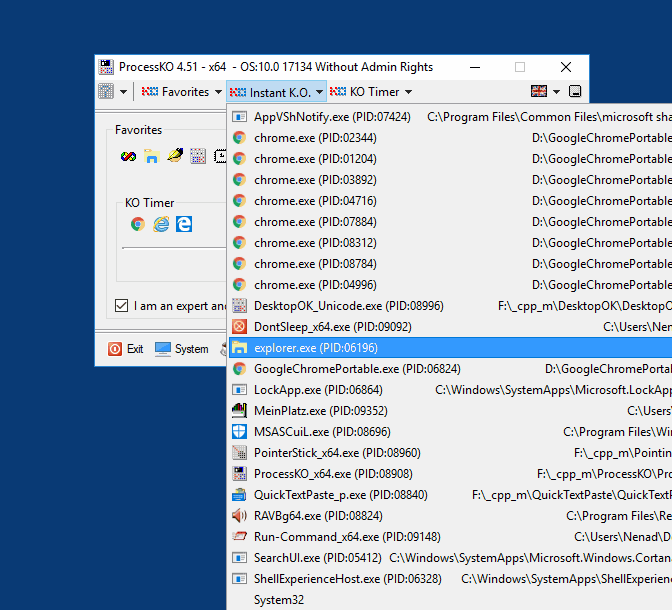The height and width of the screenshot is (610, 672).
Task: Click the Internet Explorer icon under KO Timer
Action: [161, 224]
